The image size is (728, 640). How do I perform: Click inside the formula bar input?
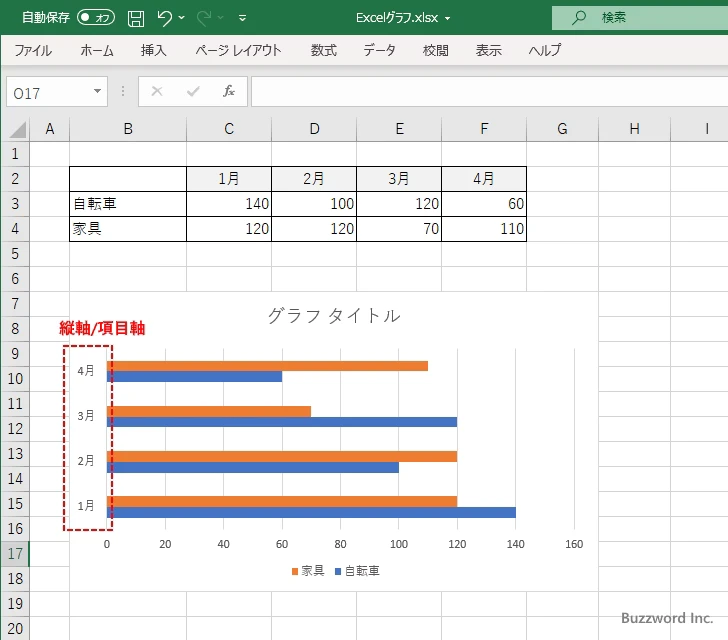(489, 92)
